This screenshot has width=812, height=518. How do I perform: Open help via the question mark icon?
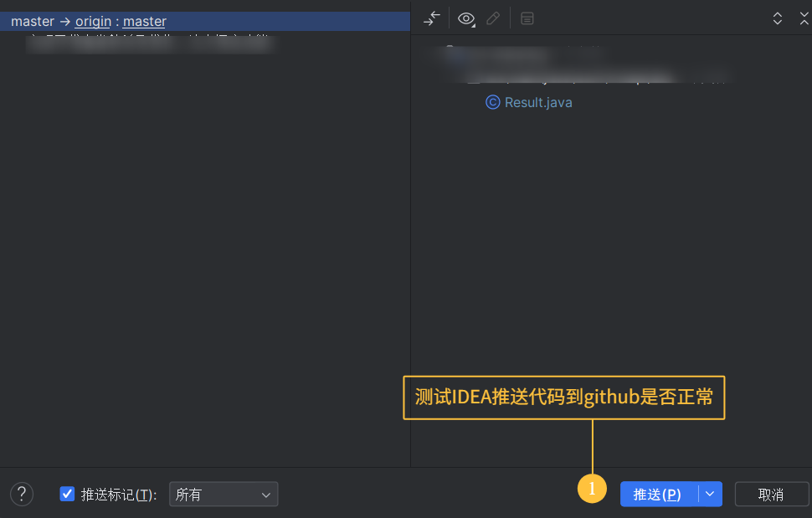tap(22, 494)
